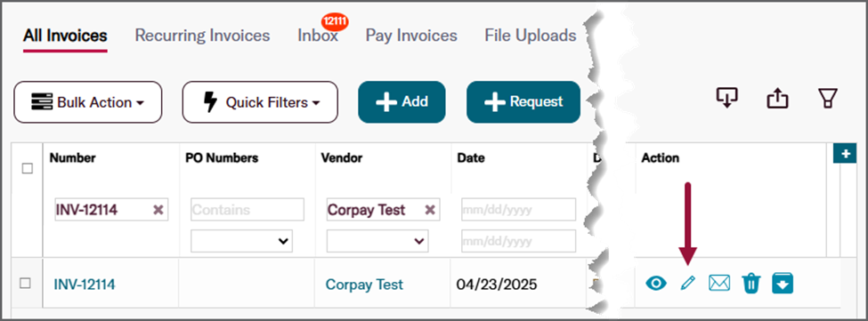Switch to Recurring Invoices tab
The height and width of the screenshot is (321, 868).
click(x=203, y=36)
